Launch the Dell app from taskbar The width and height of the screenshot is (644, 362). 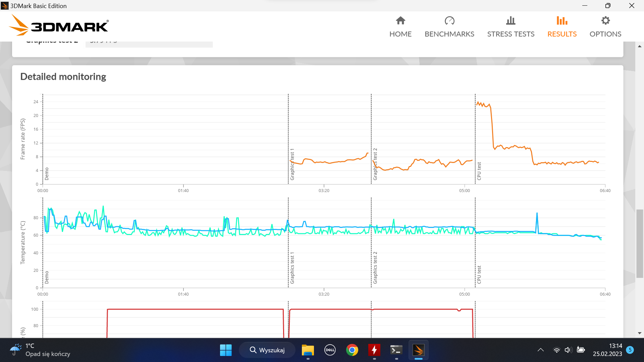330,350
